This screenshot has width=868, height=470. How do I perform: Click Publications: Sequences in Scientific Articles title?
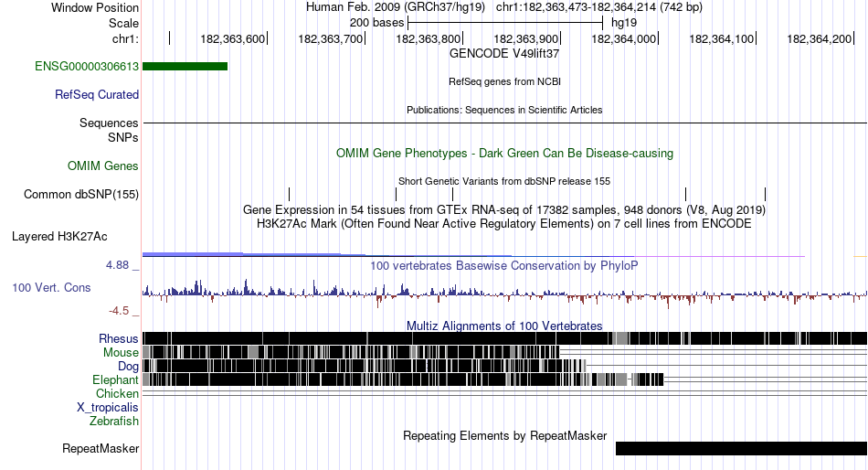pos(504,110)
